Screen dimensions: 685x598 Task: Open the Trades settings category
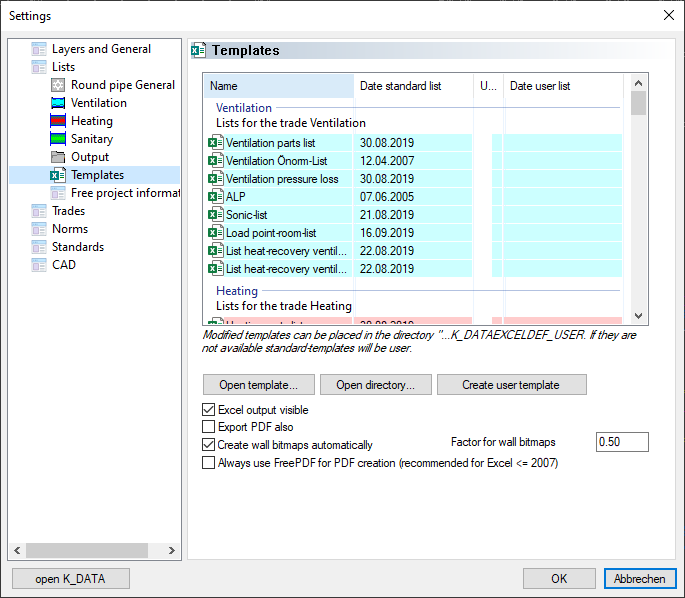click(68, 211)
